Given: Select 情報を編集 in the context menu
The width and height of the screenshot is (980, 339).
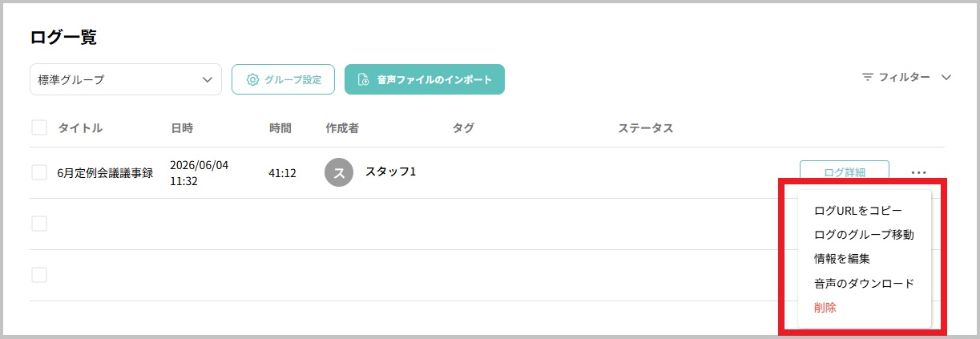Looking at the screenshot, I should point(842,259).
